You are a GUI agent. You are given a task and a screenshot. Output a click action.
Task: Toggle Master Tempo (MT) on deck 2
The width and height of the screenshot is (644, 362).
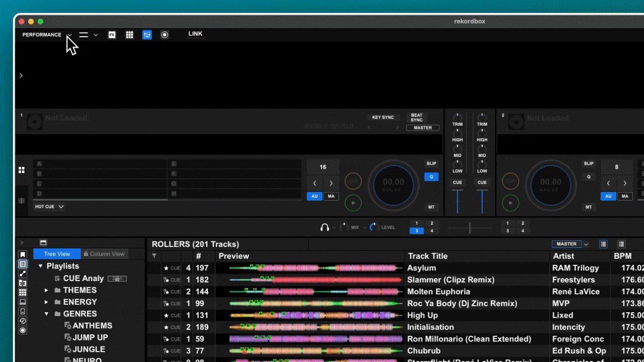click(x=589, y=207)
